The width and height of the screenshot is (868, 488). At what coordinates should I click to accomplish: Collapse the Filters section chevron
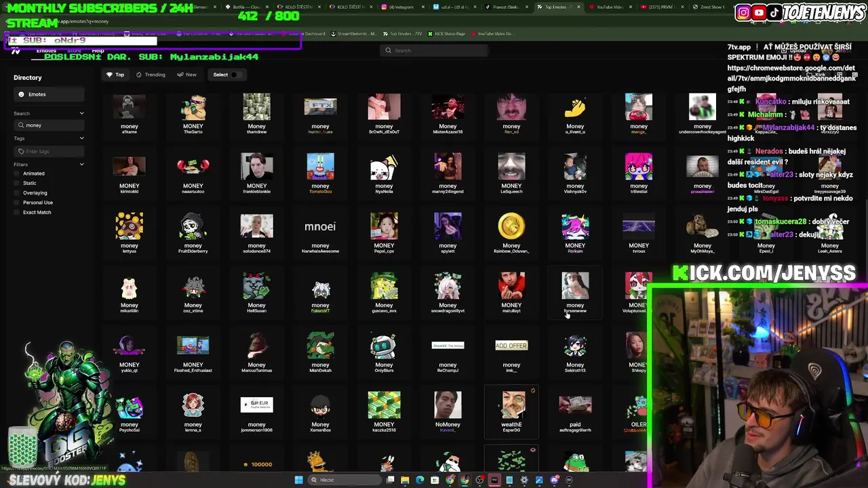point(81,164)
